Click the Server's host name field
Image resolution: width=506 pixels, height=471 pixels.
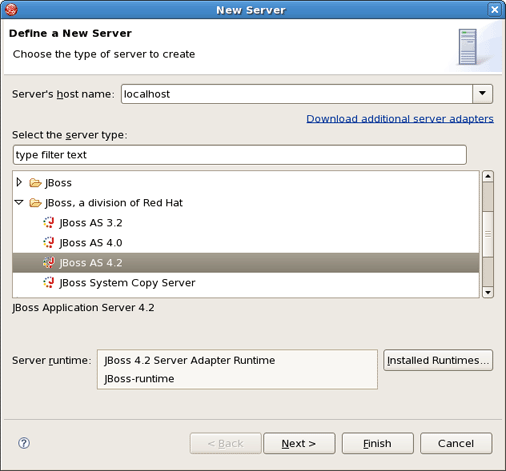click(297, 94)
